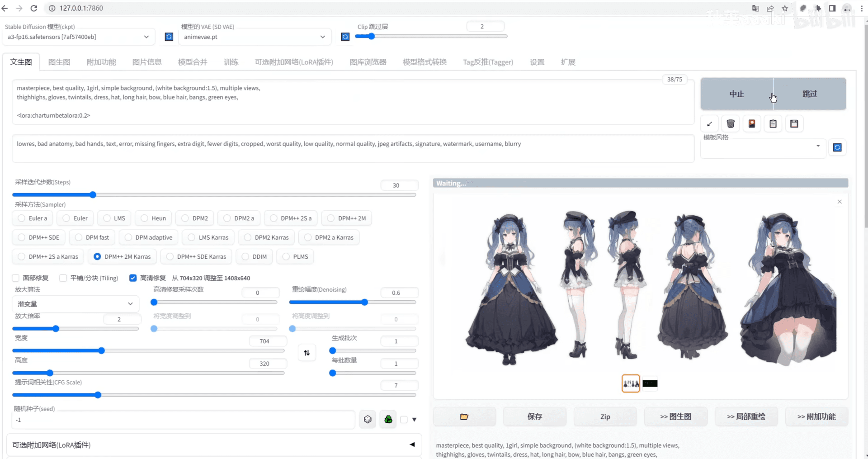Click the clipboard apply-style icon
Screen dimensions: 868x459
coord(773,123)
